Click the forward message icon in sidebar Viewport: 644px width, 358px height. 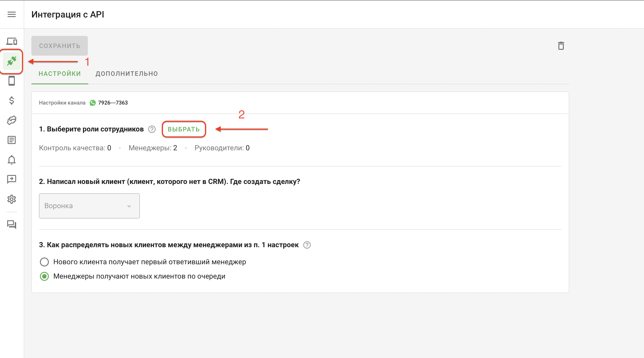click(11, 179)
